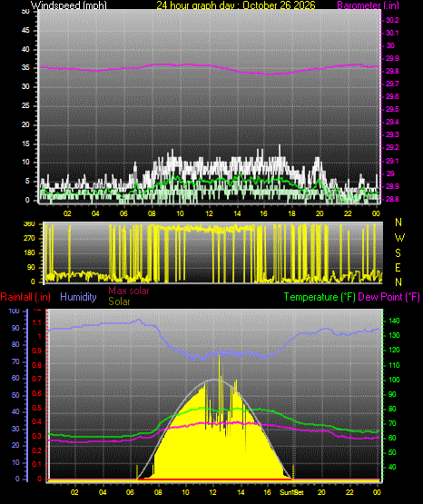This screenshot has width=423, height=504.
Task: Select the 29.1 value on barometer axis
Action: (x=392, y=161)
